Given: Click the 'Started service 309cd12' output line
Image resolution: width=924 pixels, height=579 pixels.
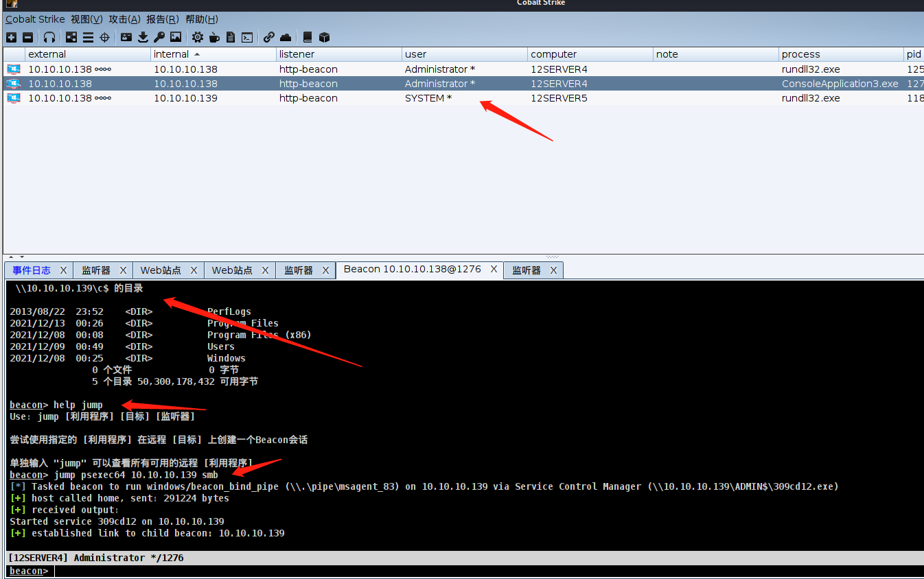Looking at the screenshot, I should (x=117, y=521).
